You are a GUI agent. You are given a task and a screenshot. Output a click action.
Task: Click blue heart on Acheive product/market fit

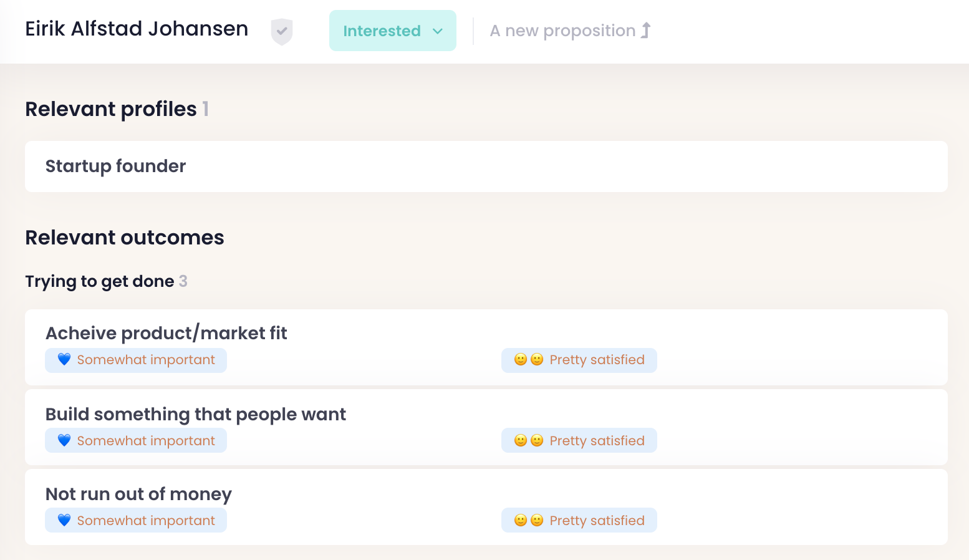(x=64, y=360)
